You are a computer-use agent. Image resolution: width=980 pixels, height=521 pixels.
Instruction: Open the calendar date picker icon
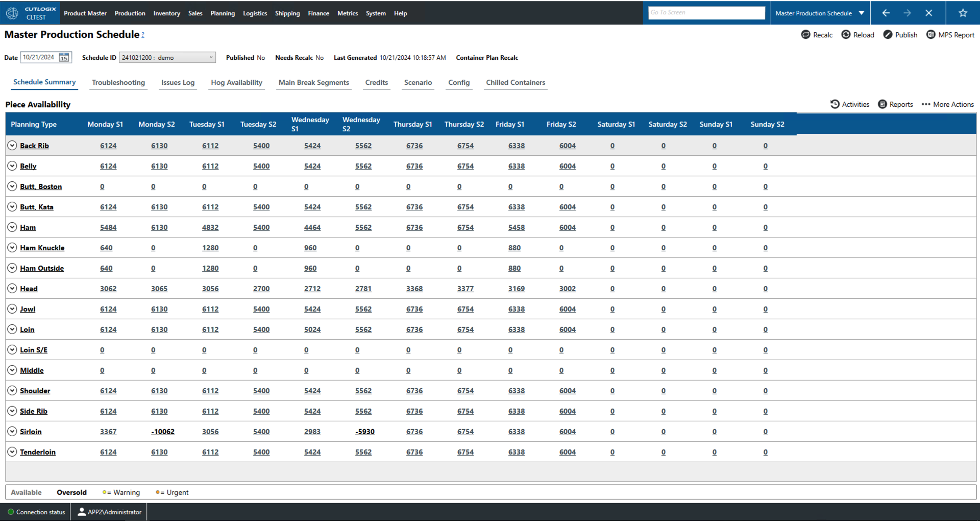64,58
